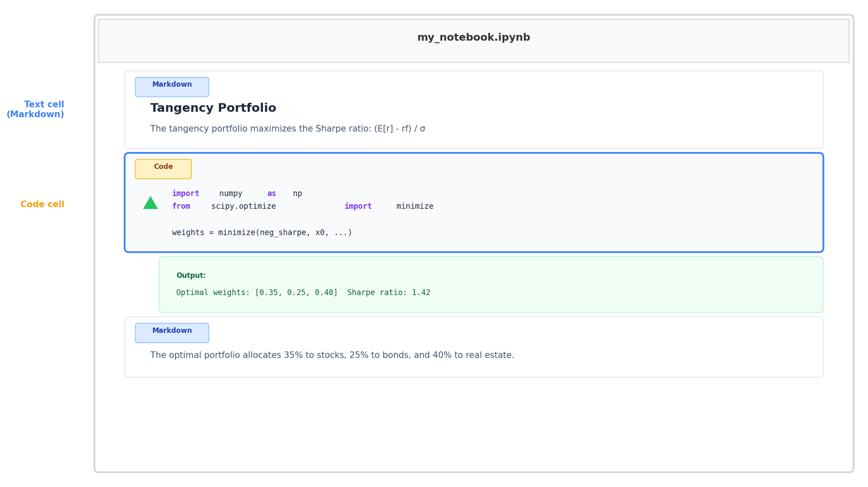Click 'numpy' in the first import line

click(x=231, y=193)
